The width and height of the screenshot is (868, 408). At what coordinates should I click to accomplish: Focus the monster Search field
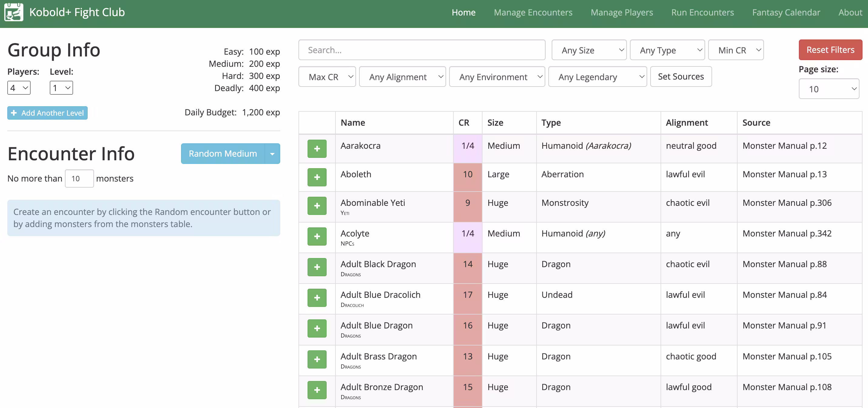422,50
